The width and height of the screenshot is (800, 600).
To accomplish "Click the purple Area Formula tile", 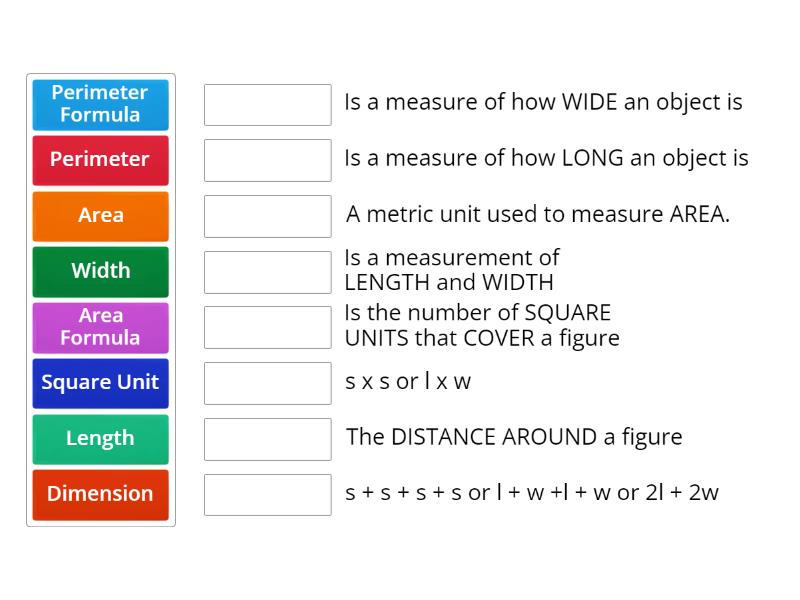I will (x=100, y=327).
